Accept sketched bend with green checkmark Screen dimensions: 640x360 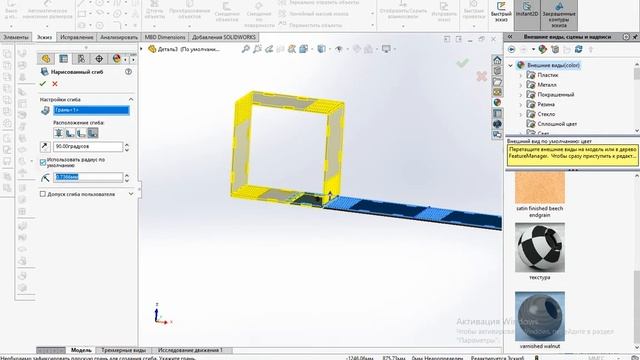(43, 84)
